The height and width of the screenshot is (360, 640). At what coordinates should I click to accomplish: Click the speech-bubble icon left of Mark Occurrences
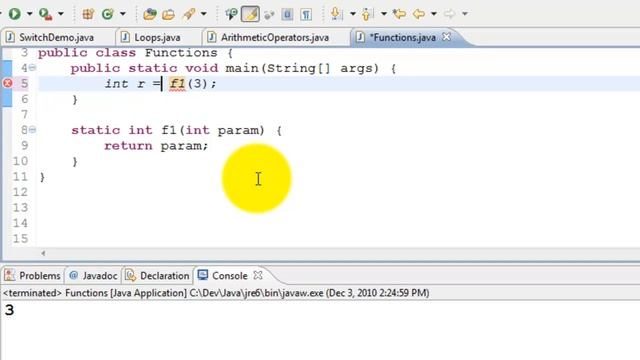(x=231, y=14)
